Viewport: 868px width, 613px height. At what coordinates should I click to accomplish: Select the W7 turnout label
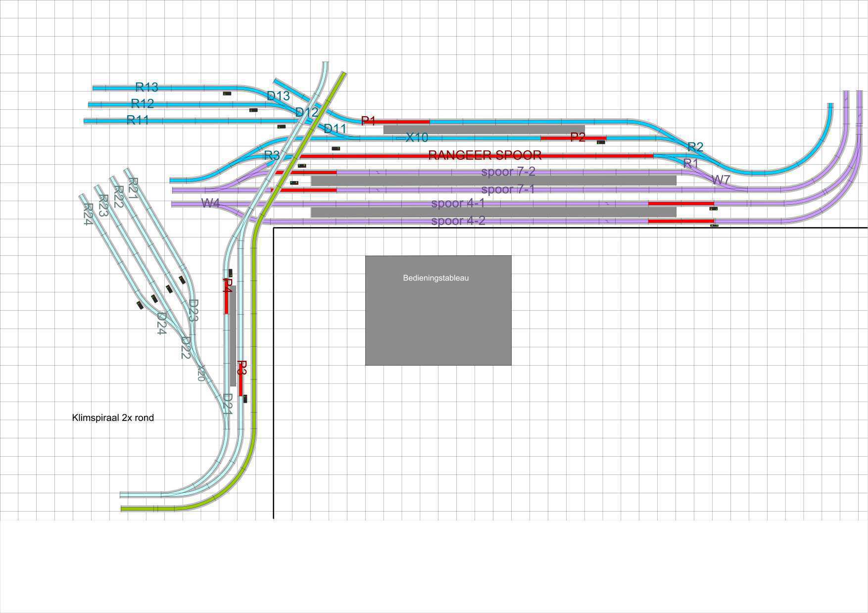(x=721, y=180)
